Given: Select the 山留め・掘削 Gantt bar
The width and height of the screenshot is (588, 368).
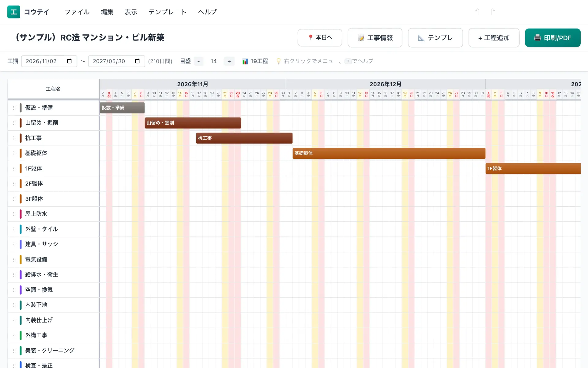Looking at the screenshot, I should [x=193, y=123].
